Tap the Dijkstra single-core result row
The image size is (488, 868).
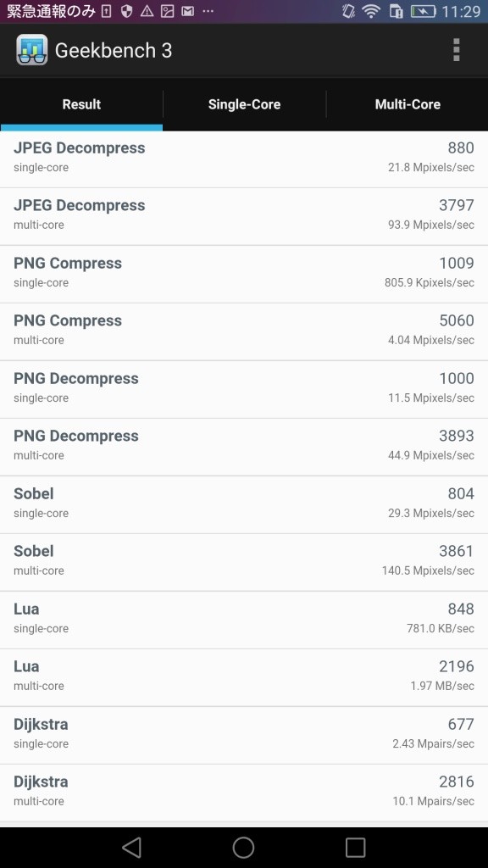point(244,735)
